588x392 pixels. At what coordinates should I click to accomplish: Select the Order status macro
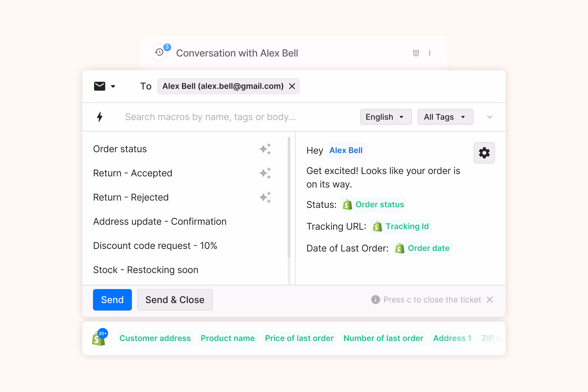120,149
